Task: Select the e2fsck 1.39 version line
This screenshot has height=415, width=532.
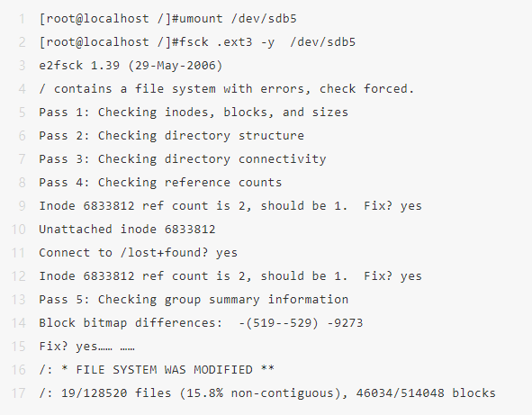Action: (131, 66)
